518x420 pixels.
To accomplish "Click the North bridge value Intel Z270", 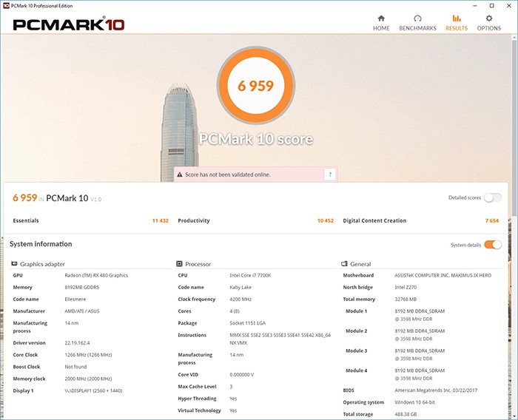I will click(x=406, y=287).
